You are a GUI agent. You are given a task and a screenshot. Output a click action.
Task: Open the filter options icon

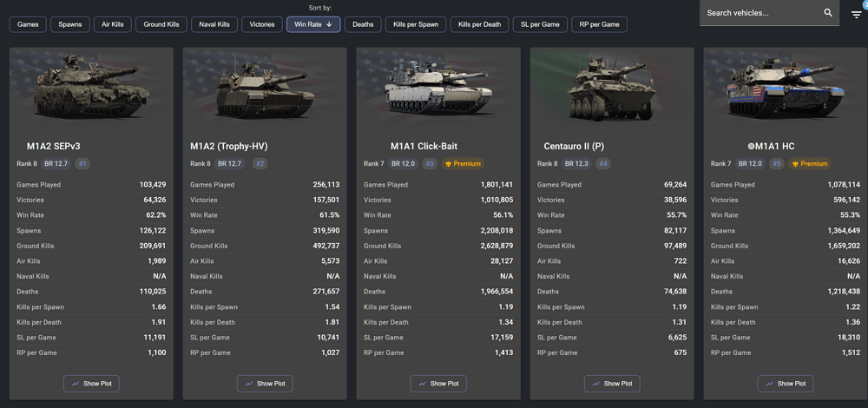857,15
